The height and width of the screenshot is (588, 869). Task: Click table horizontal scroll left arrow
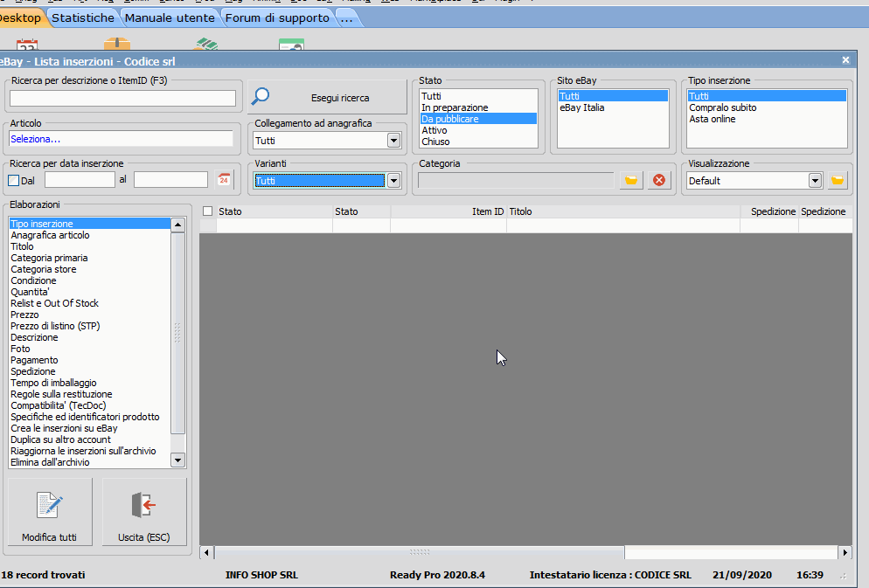click(206, 552)
